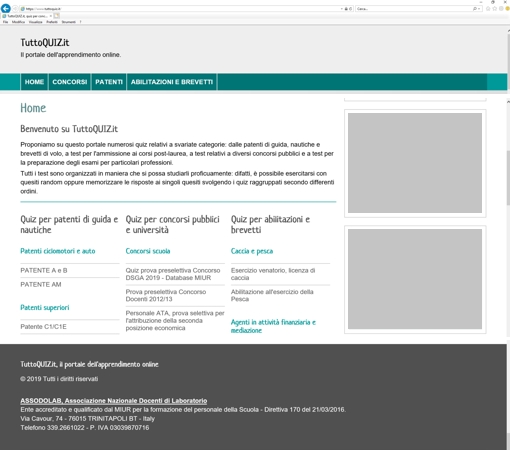Close the TuttoQUIZ.it browser tab

click(51, 16)
